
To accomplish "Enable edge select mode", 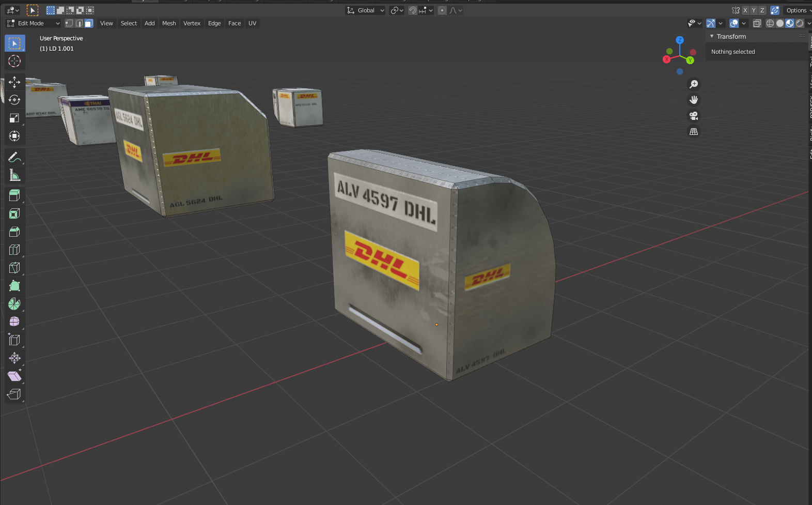I will point(79,23).
